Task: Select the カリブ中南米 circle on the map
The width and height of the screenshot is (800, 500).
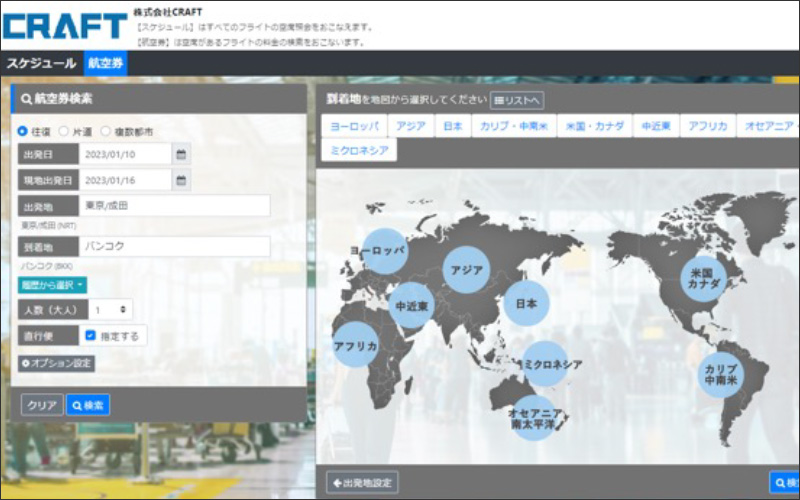Action: tap(721, 375)
